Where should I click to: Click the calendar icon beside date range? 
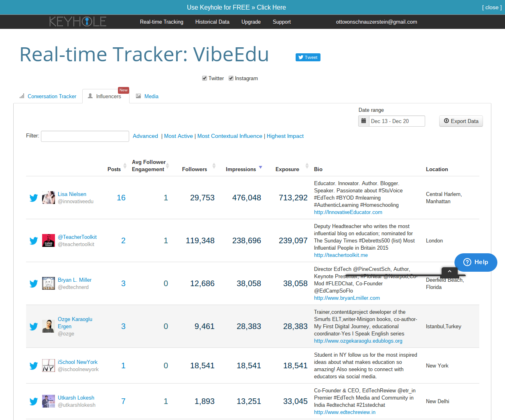(x=364, y=121)
